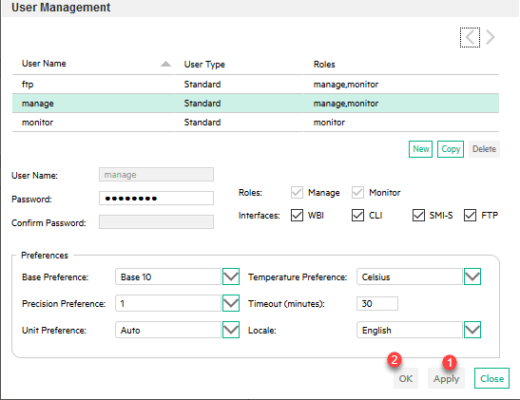Image resolution: width=520 pixels, height=400 pixels.
Task: Click the Delete user button
Action: [x=484, y=149]
